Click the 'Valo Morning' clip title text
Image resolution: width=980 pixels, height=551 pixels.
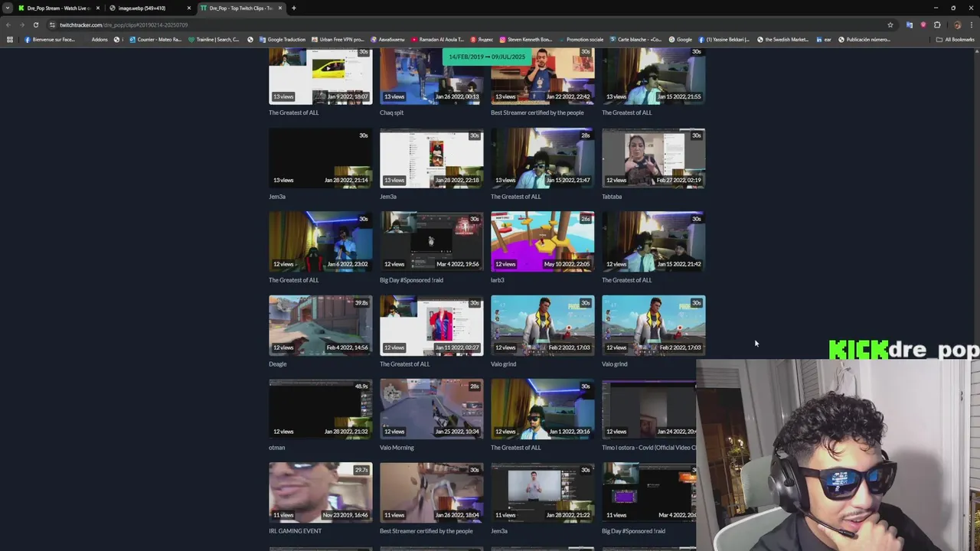click(397, 448)
